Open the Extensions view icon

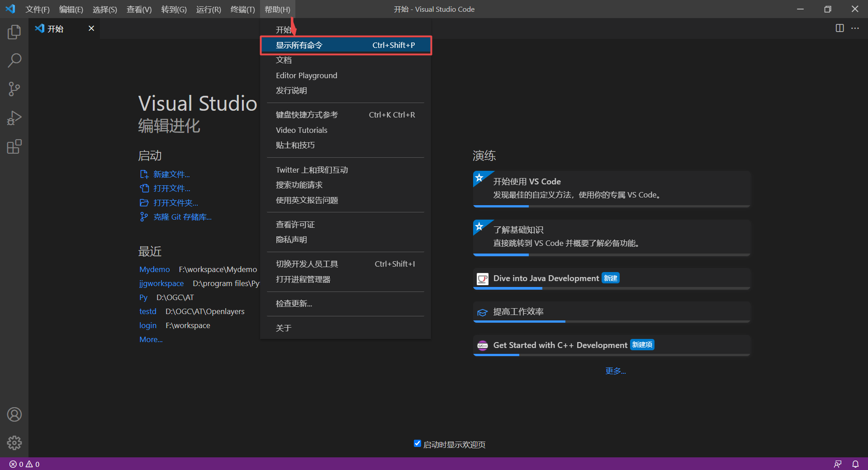click(14, 147)
